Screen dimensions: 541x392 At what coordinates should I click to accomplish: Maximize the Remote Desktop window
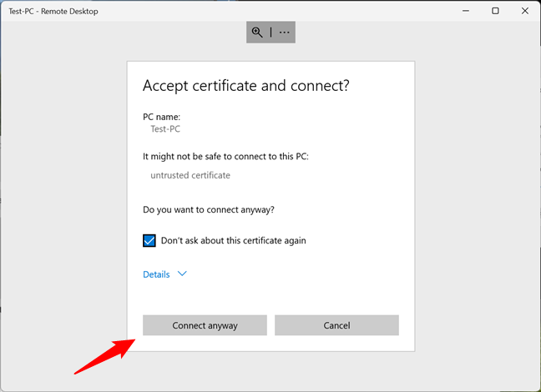495,10
